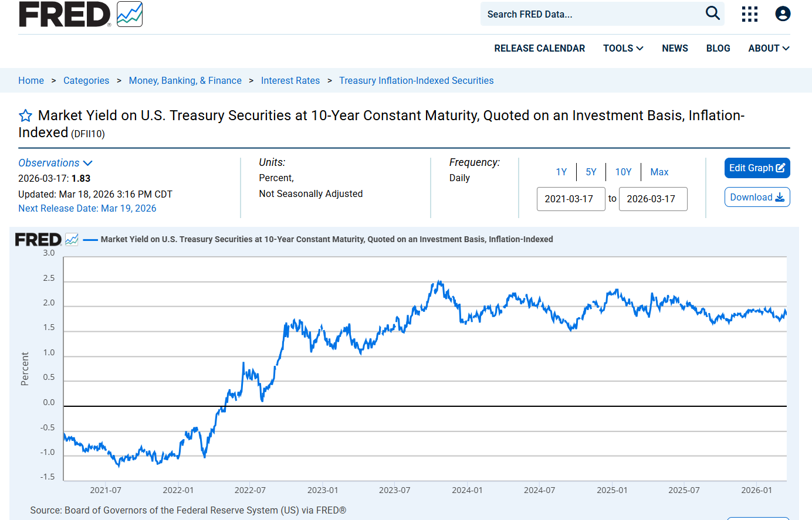This screenshot has height=520, width=812.
Task: Expand the About menu
Action: pyautogui.click(x=769, y=48)
